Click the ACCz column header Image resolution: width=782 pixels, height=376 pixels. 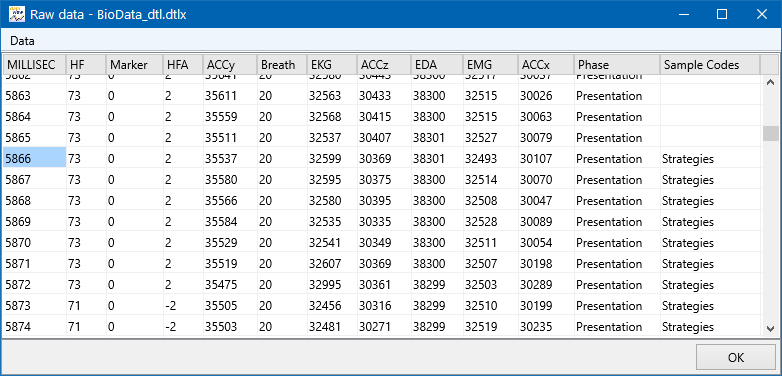coord(384,65)
